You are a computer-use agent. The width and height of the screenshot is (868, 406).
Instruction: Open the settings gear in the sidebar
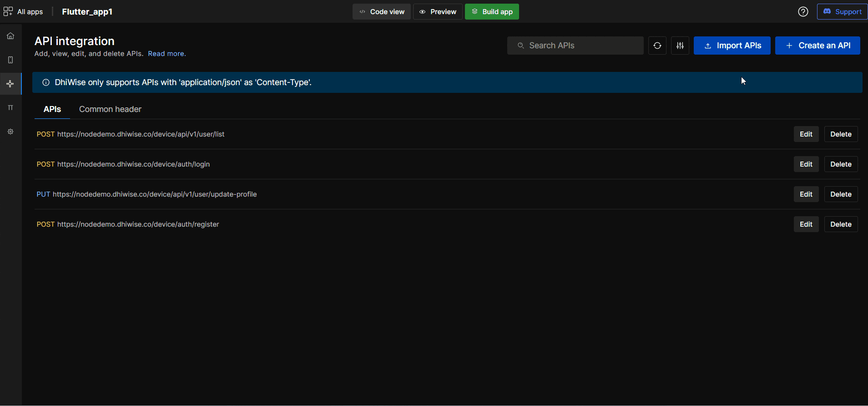(x=10, y=132)
